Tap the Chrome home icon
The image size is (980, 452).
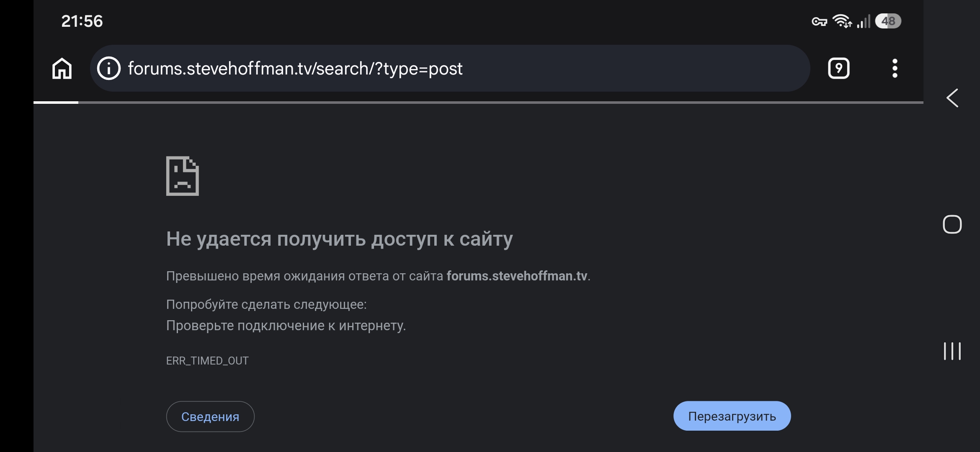point(62,68)
